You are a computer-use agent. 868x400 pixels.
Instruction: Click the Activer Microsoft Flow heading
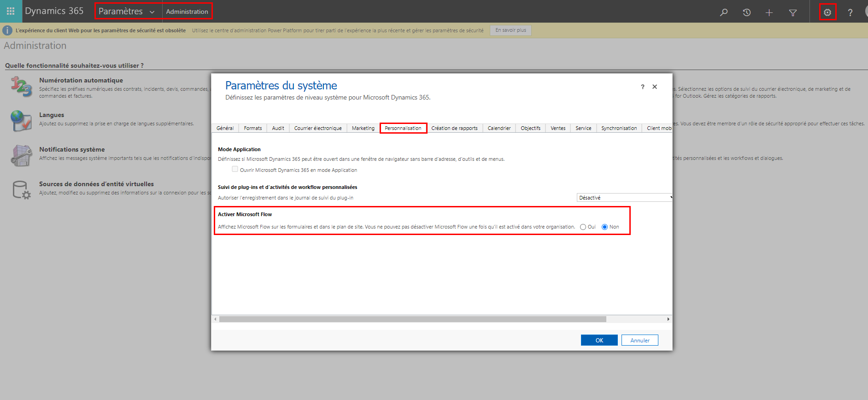click(245, 214)
